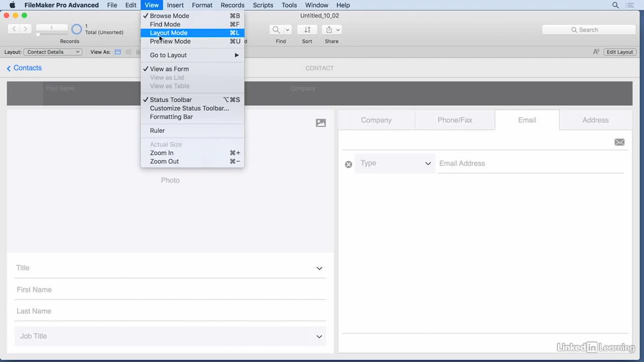This screenshot has width=644, height=362.
Task: Click the Edit Layout button
Action: pos(619,52)
